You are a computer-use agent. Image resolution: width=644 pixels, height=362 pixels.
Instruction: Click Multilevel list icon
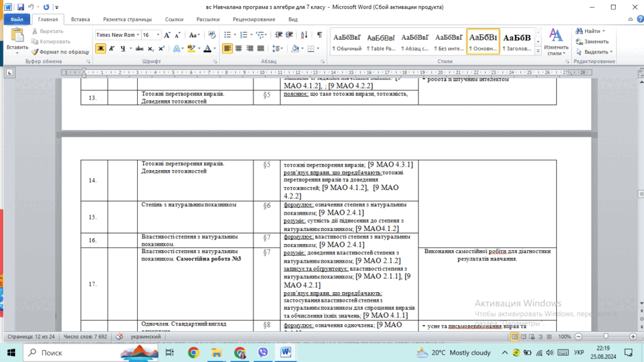260,35
